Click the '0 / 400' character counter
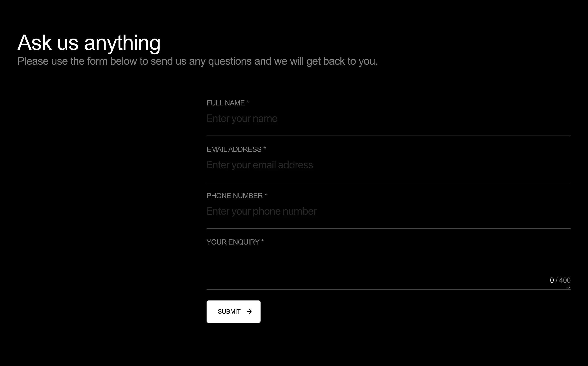This screenshot has width=588, height=366. coord(560,280)
